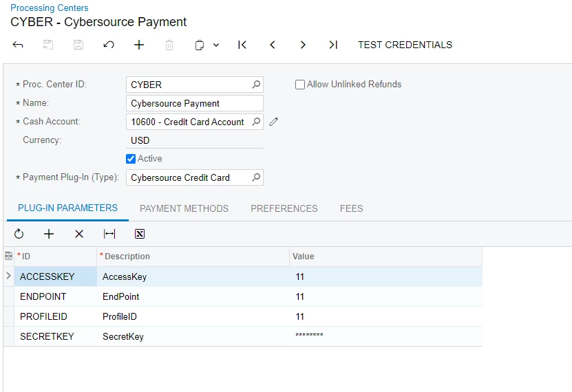Click TEST CREDENTIALS button
This screenshot has width=572, height=392.
pyautogui.click(x=405, y=45)
